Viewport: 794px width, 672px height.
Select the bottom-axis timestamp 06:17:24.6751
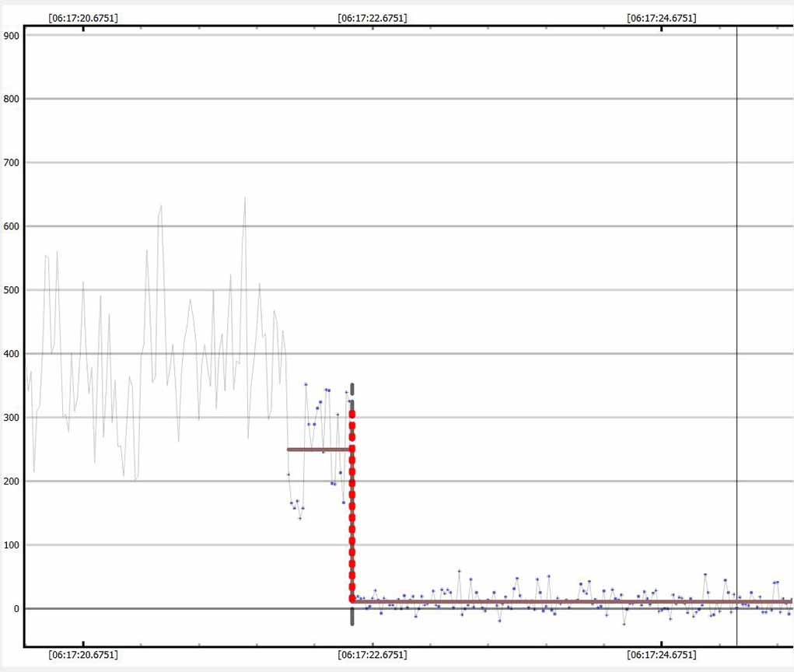[x=661, y=655]
